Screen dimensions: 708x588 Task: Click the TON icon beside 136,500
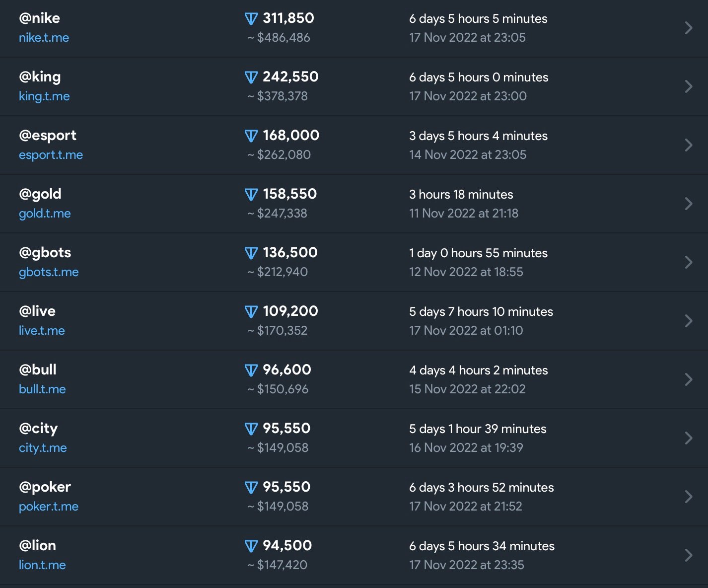pos(251,253)
